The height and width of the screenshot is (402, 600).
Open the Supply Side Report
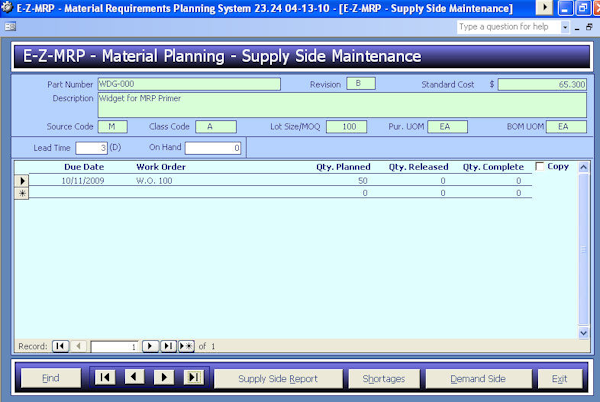pos(278,379)
